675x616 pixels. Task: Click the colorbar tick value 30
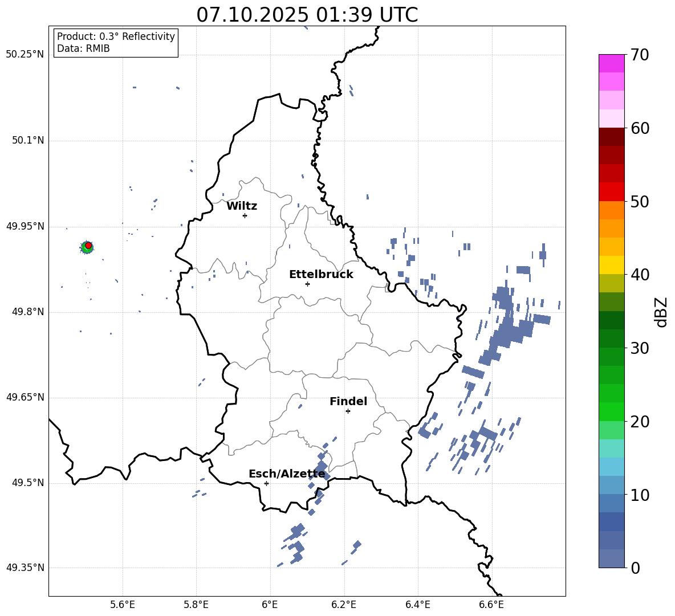640,348
